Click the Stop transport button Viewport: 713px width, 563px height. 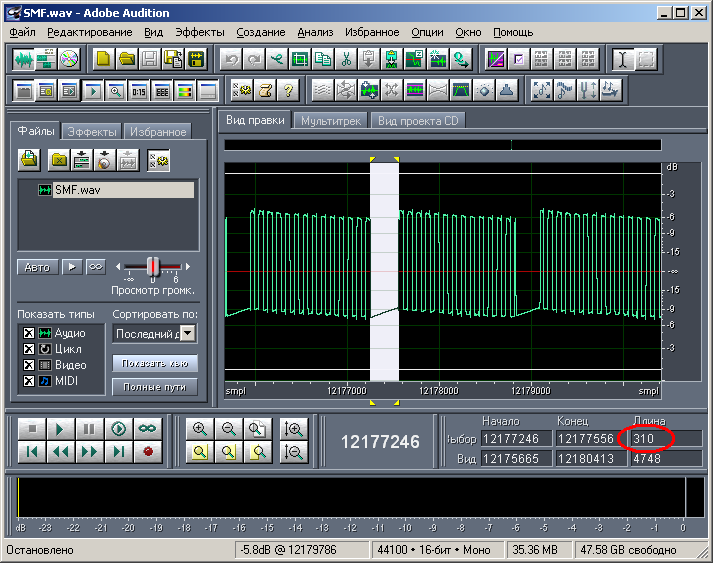pos(32,429)
